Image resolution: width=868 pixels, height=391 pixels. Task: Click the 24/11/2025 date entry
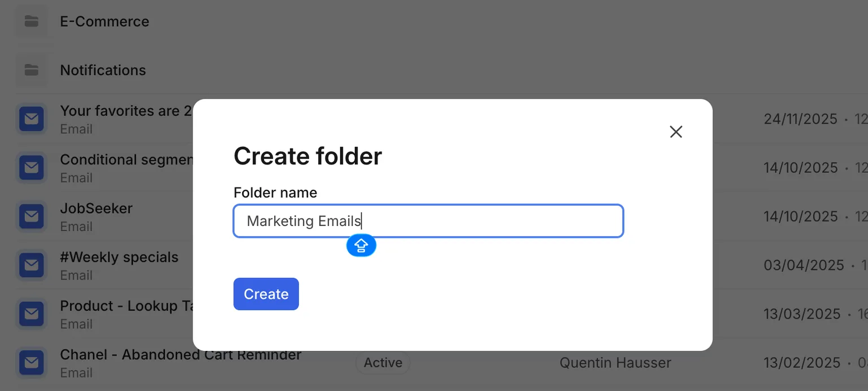(801, 119)
